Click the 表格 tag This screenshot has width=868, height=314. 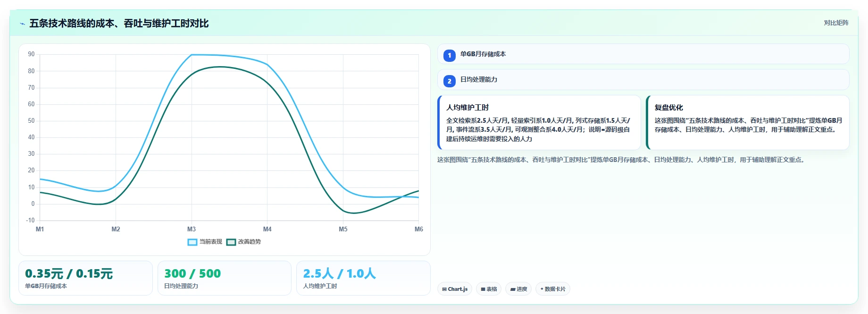click(x=489, y=289)
